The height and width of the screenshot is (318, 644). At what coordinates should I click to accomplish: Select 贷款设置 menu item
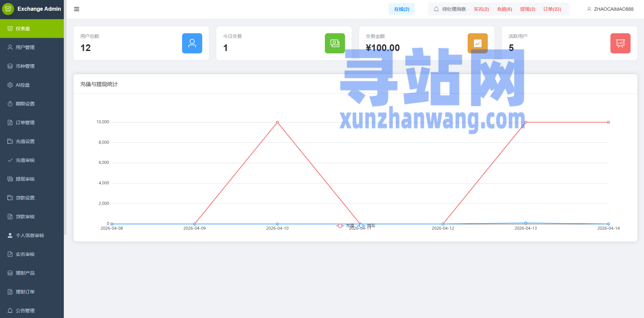[x=32, y=198]
